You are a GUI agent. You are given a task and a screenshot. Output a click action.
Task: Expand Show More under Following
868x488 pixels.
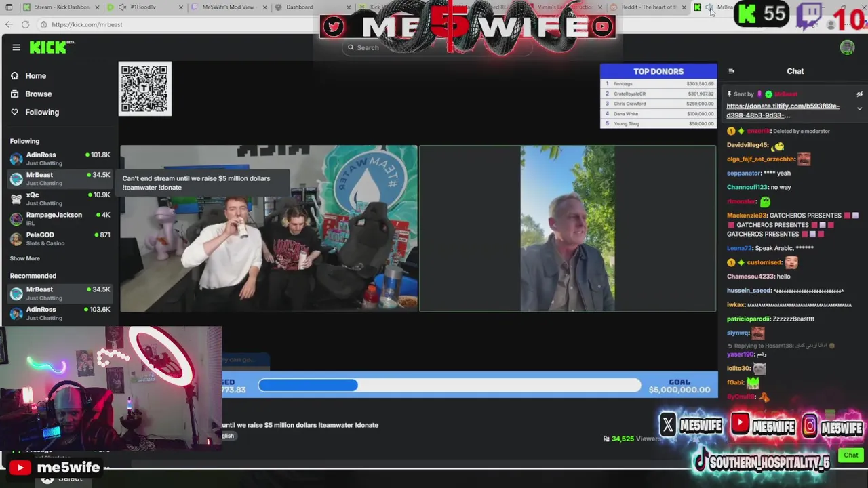[x=24, y=258]
